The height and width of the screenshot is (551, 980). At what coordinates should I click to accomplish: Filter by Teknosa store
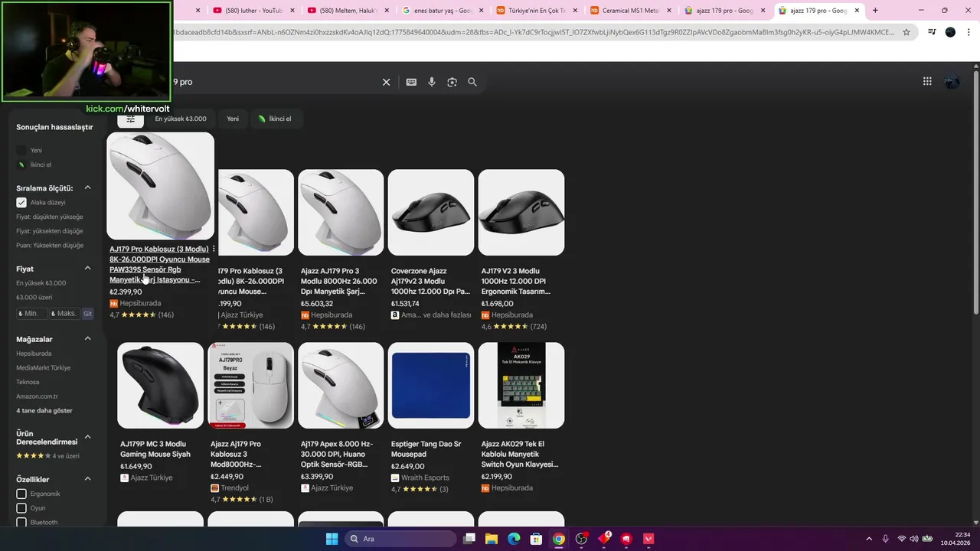tap(28, 382)
